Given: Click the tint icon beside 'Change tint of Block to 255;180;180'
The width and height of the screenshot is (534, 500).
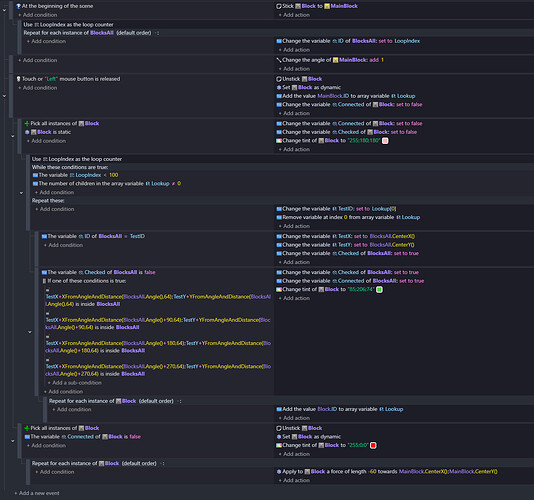Looking at the screenshot, I should (x=279, y=141).
